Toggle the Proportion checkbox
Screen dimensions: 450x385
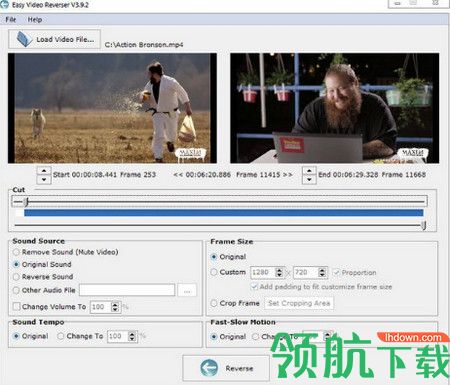[354, 273]
